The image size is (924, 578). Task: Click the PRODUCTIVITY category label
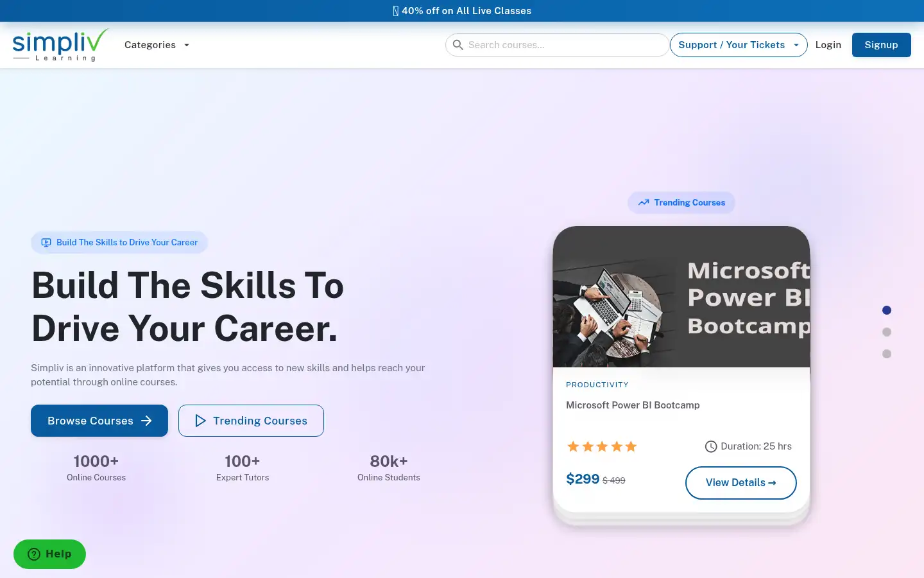(x=597, y=385)
